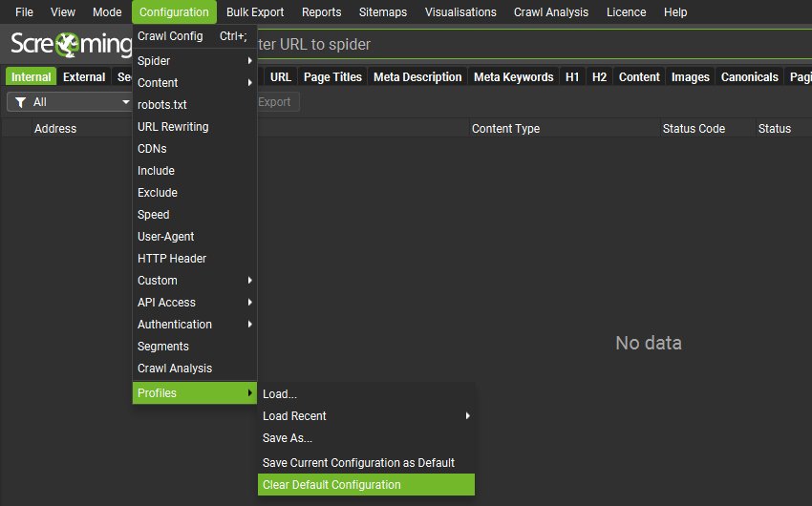The width and height of the screenshot is (812, 506).
Task: Open the View menu
Action: [x=63, y=11]
